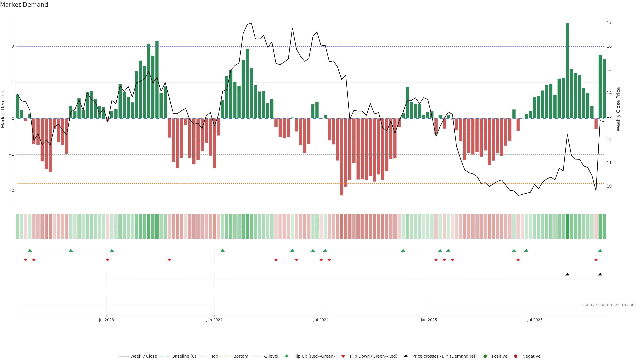Viewport: 644px width, 362px height.
Task: Click the last green flip-up marker
Action: coord(600,251)
